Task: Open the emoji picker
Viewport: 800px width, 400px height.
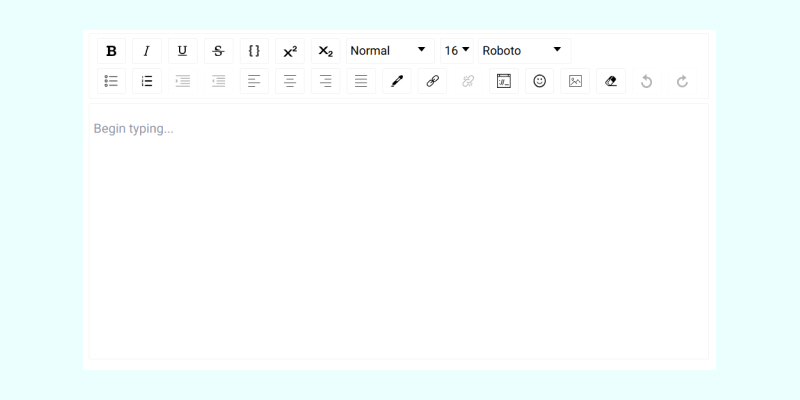Action: 540,81
